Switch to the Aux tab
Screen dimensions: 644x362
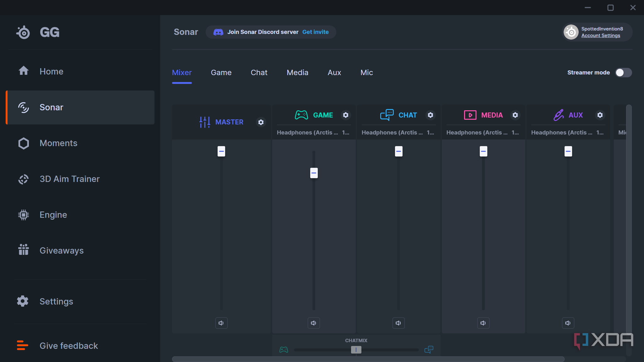click(x=334, y=73)
